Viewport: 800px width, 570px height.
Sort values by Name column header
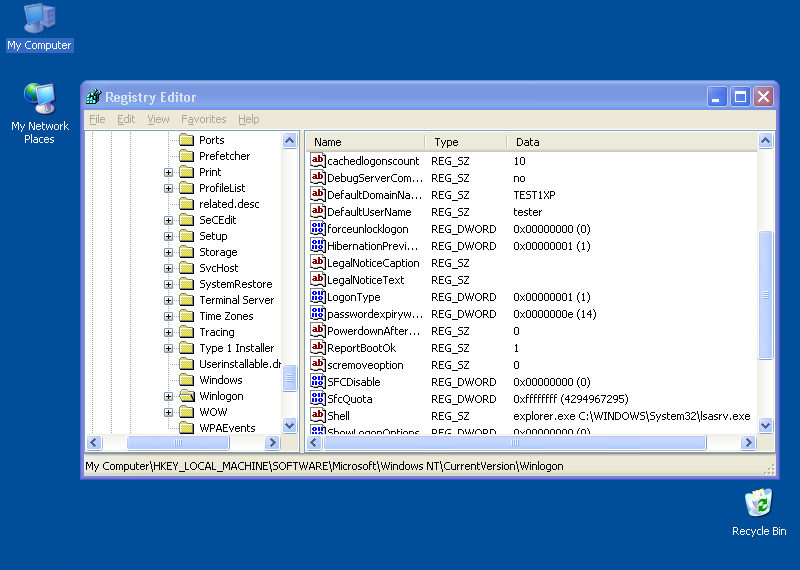(x=366, y=142)
